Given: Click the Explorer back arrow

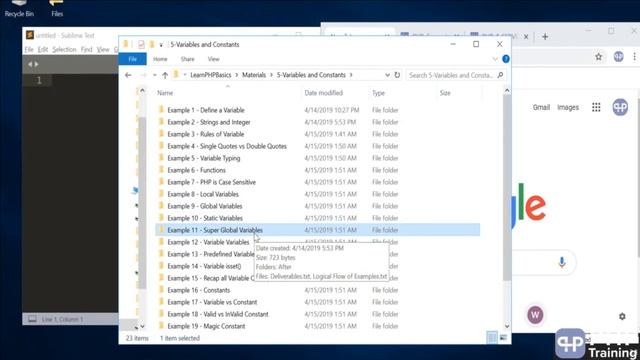Looking at the screenshot, I should point(128,75).
